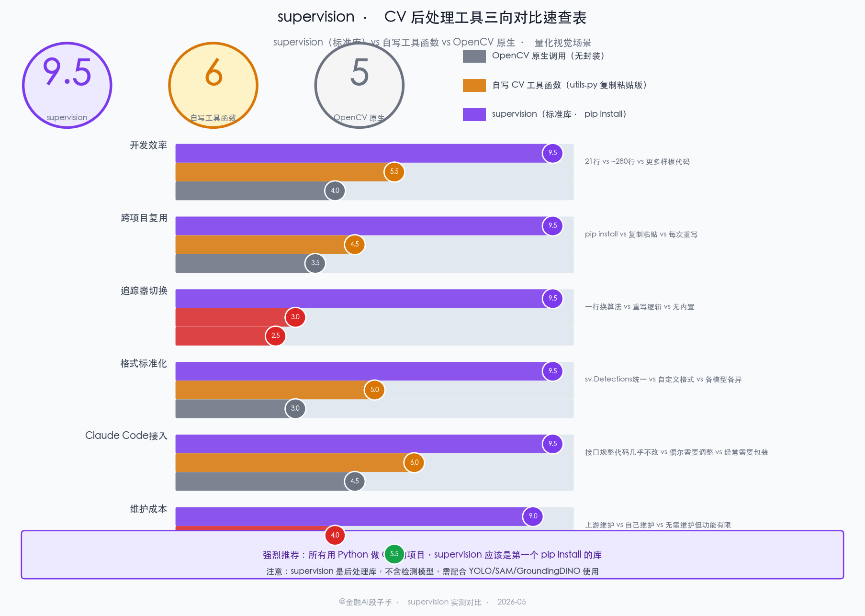Click the note '一行换算法 vs 重写逻辑 vs 无内置'
The image size is (865, 616).
click(x=640, y=307)
